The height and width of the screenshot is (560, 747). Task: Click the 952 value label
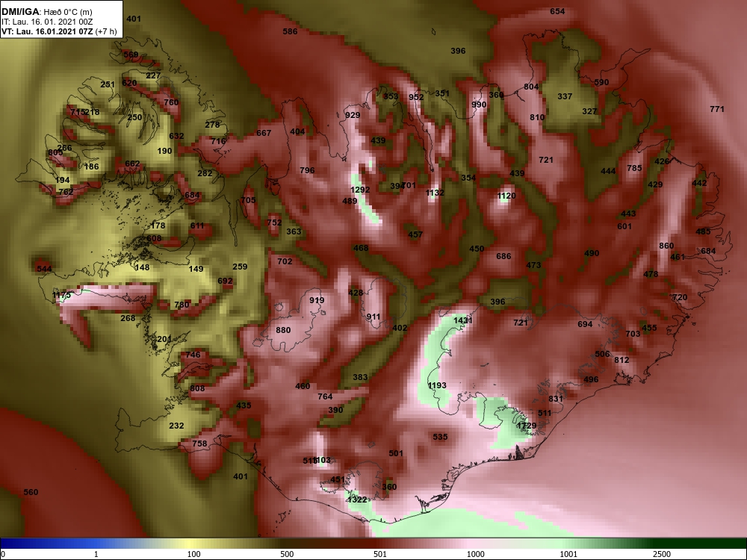[x=416, y=97]
